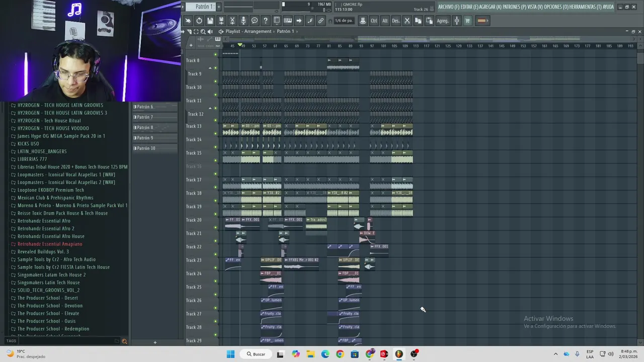The height and width of the screenshot is (362, 644).
Task: Open the speech bubble icon in toolbar
Action: point(254,21)
